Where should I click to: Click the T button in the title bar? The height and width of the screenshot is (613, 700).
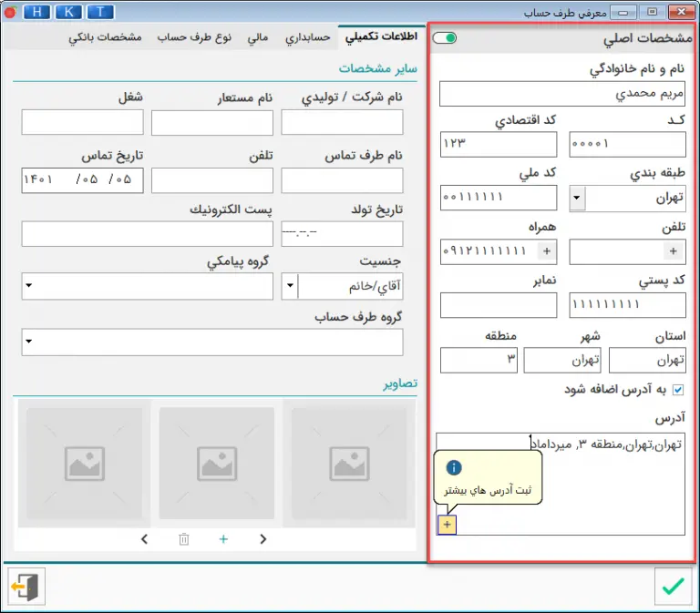coord(101,12)
